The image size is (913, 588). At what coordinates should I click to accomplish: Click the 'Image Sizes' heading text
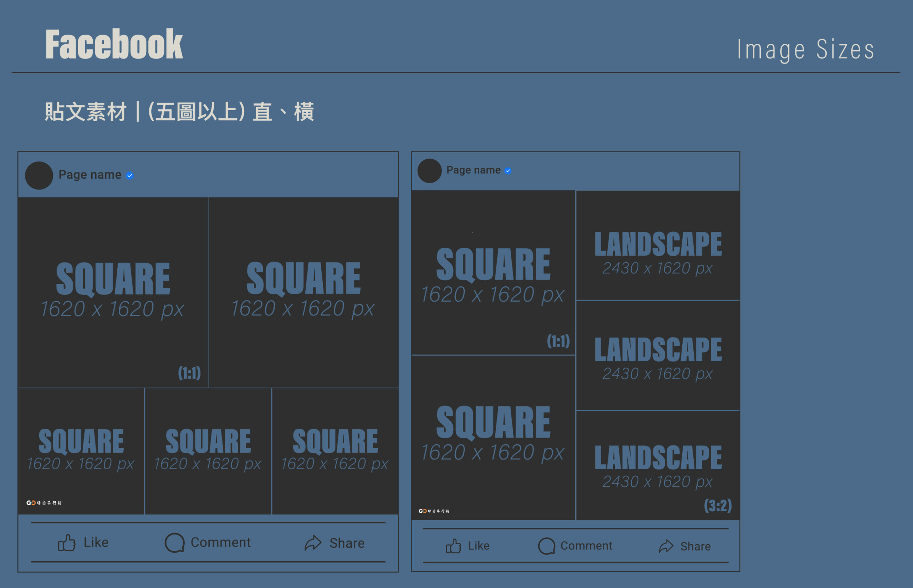[x=806, y=50]
